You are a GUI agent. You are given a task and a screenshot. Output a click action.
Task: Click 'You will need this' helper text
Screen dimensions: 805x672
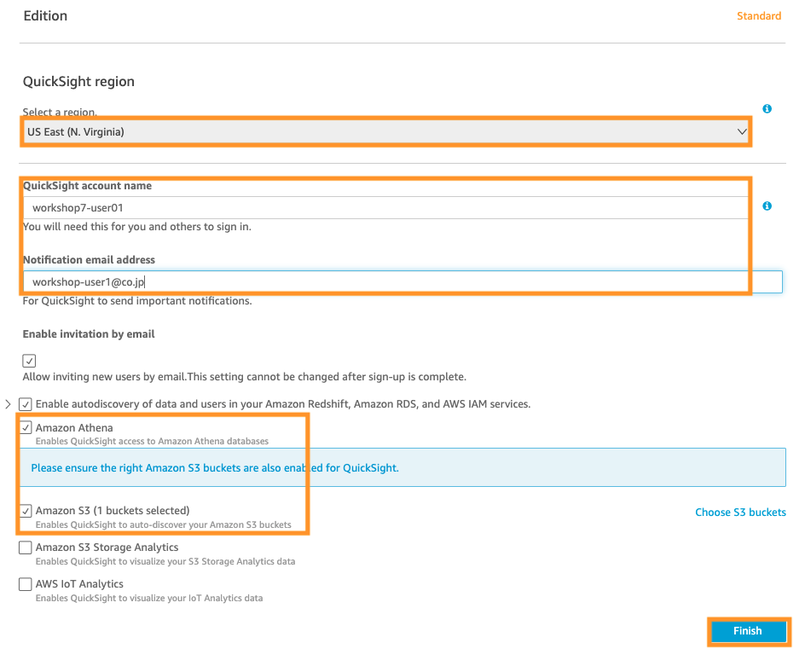click(x=137, y=227)
